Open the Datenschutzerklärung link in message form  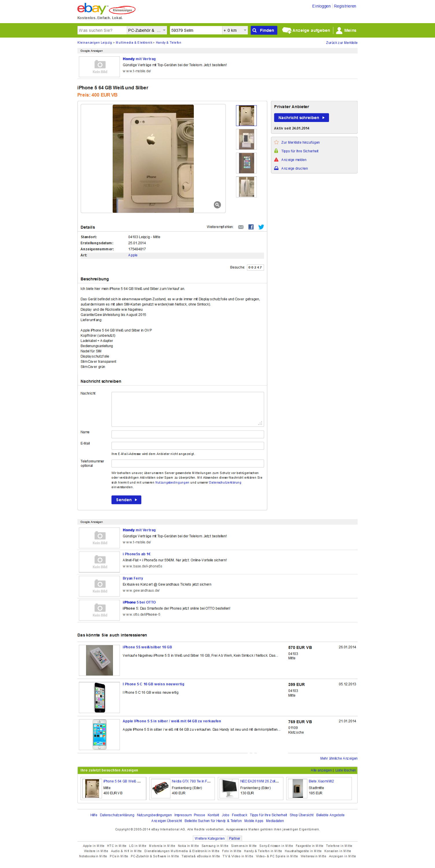[225, 482]
